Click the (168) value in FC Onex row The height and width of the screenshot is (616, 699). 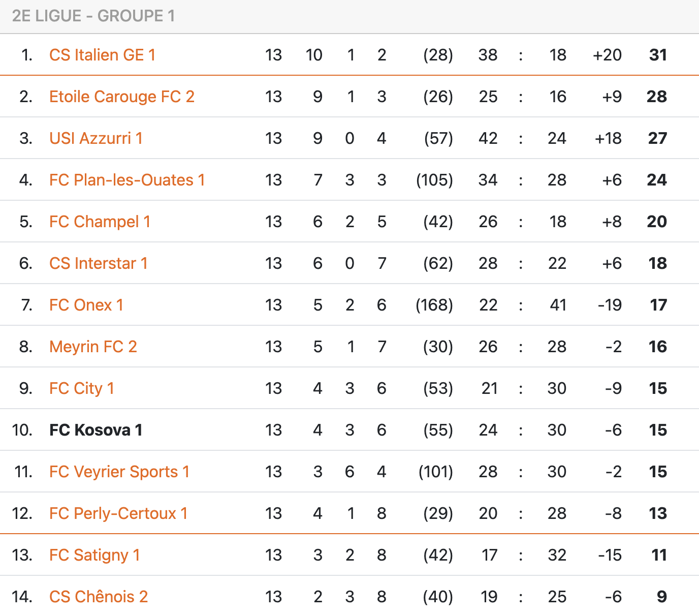coord(434,305)
